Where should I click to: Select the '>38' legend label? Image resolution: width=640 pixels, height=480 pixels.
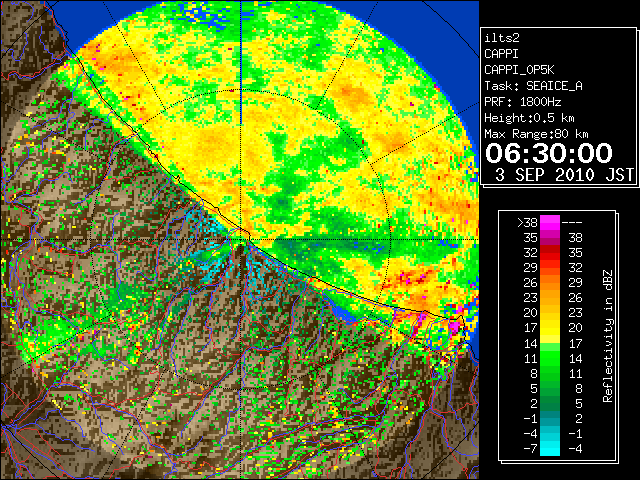527,223
